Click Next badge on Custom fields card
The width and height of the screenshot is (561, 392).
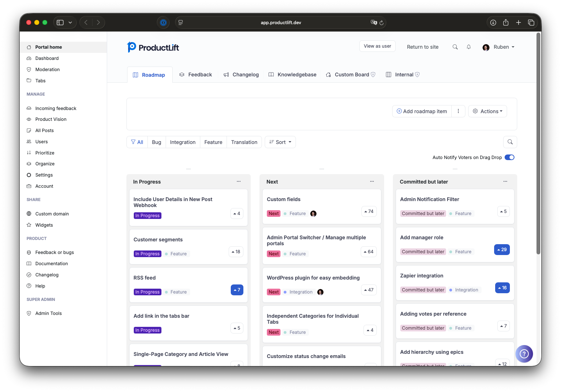[273, 213]
